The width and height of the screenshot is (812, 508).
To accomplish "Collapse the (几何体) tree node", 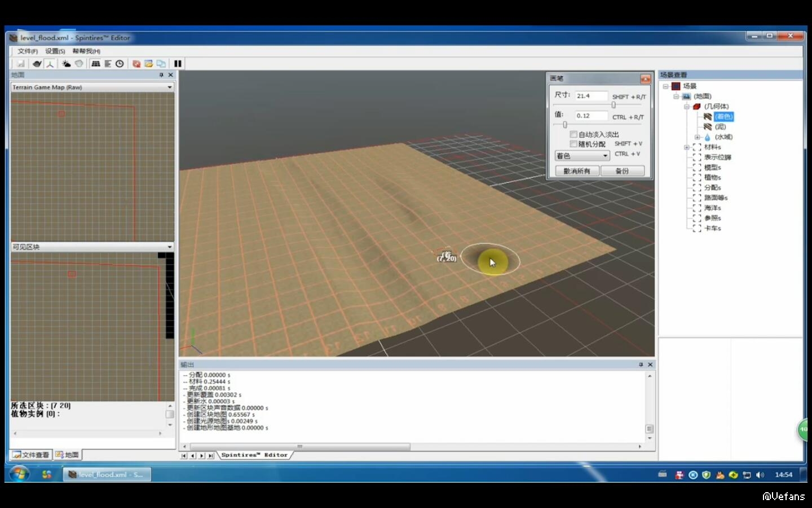I will [x=687, y=107].
